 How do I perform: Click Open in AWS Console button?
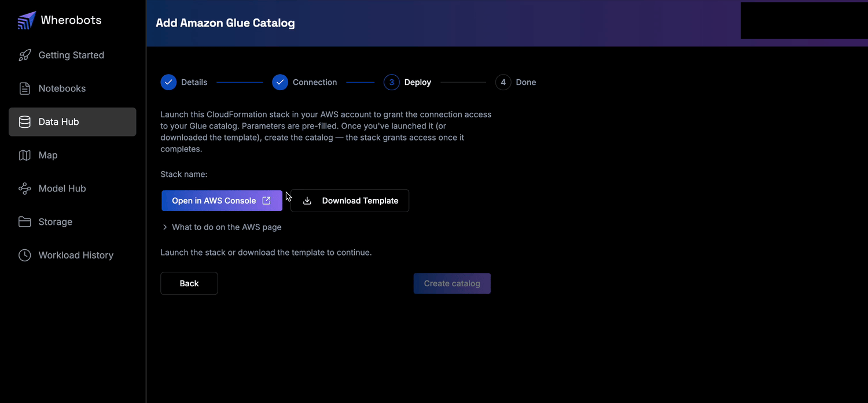click(222, 201)
